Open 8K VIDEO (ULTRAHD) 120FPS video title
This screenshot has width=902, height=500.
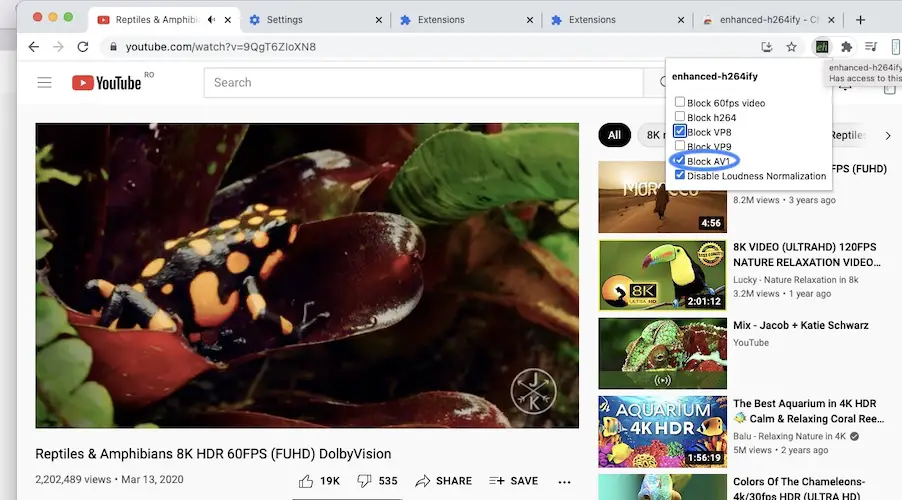(x=807, y=255)
